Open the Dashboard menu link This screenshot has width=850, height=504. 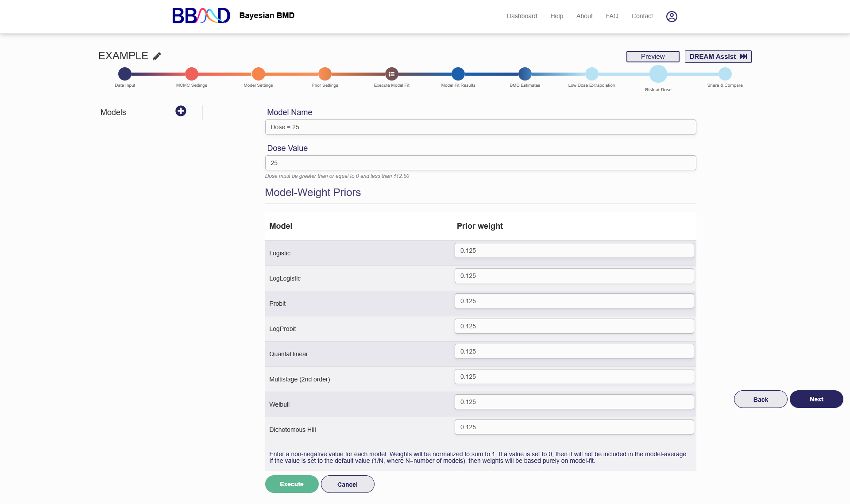522,16
